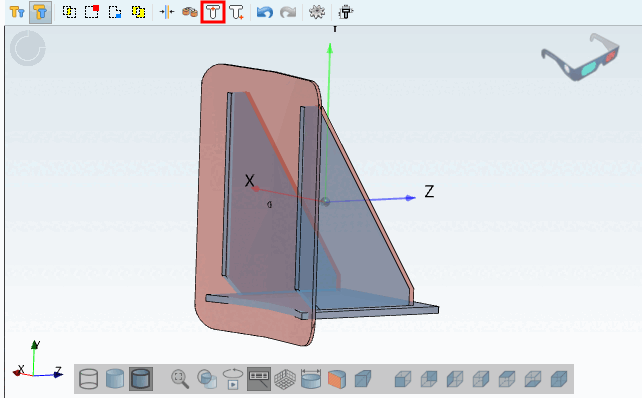This screenshot has width=642, height=398.
Task: Click the solid blue perspective cube icon
Action: [363, 379]
